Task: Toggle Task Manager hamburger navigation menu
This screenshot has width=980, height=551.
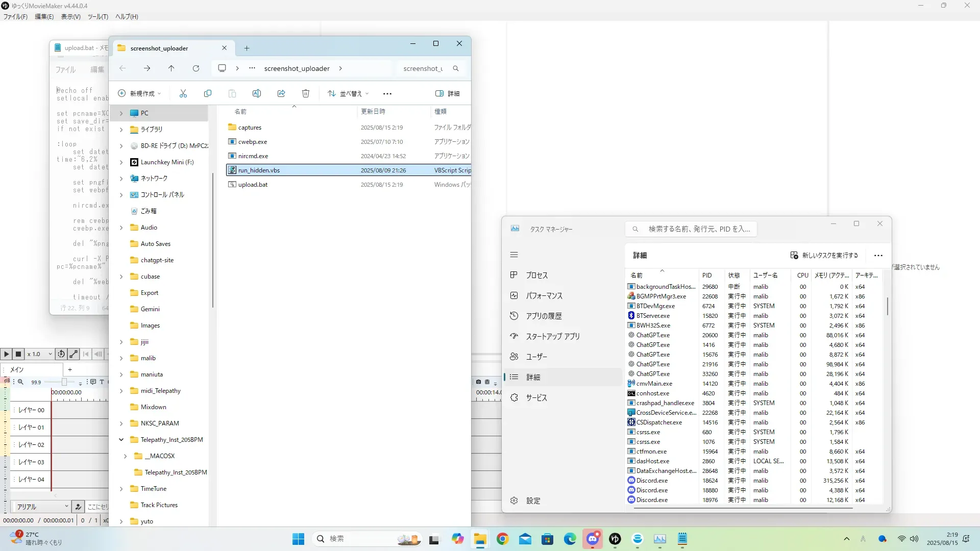Action: 514,255
